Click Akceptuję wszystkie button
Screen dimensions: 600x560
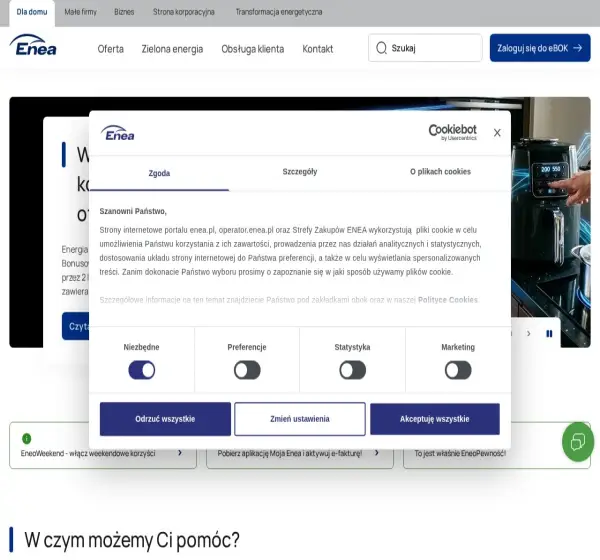click(435, 419)
